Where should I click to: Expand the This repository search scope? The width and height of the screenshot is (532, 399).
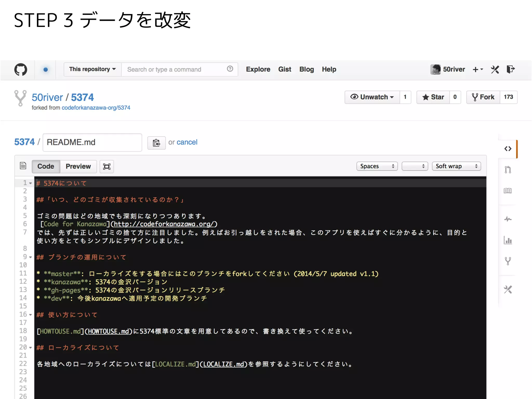click(92, 69)
